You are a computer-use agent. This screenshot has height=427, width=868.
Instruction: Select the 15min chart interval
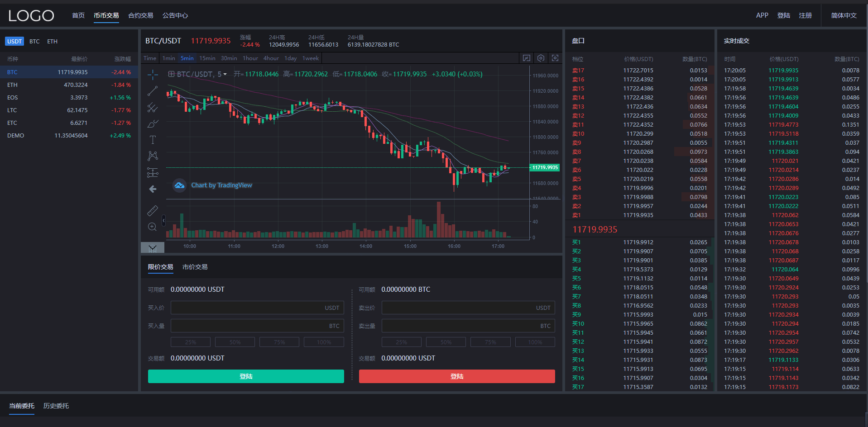click(207, 58)
